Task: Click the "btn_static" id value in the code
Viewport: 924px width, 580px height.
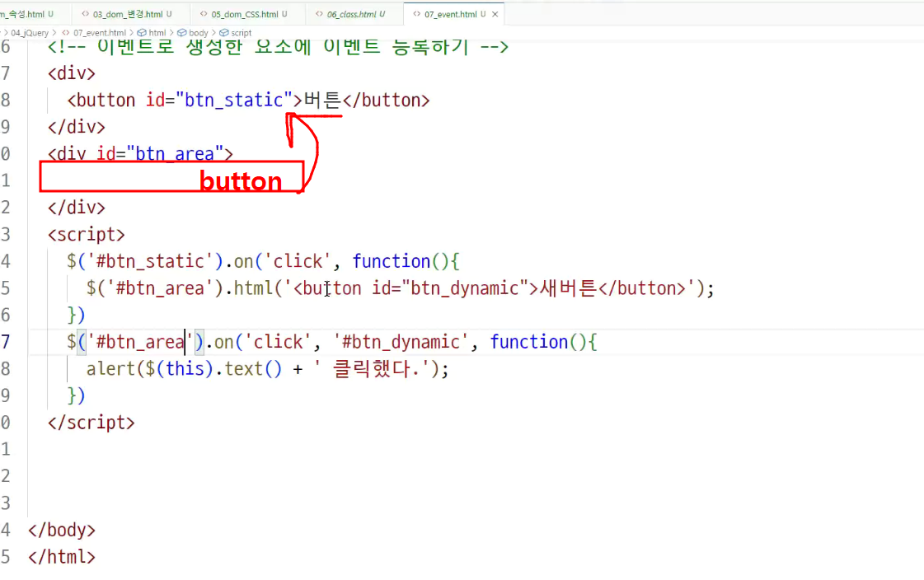Action: 234,101
